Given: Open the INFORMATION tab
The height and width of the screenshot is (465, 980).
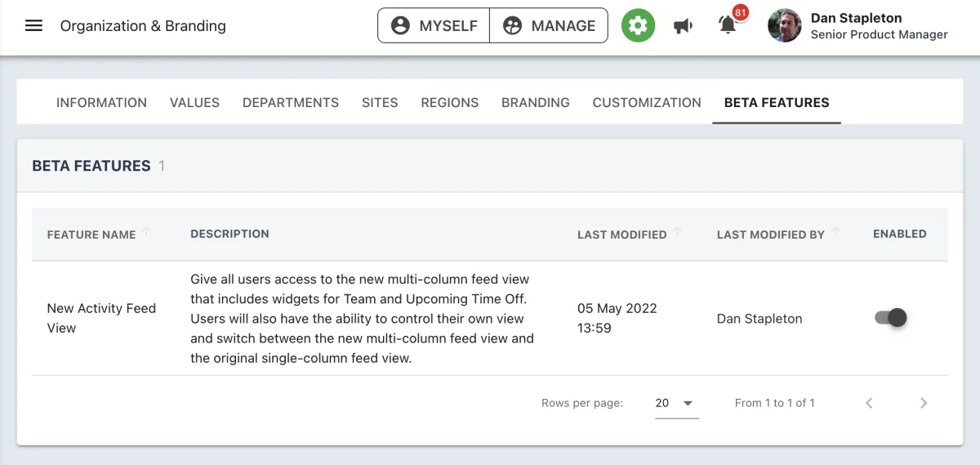Looking at the screenshot, I should tap(101, 102).
